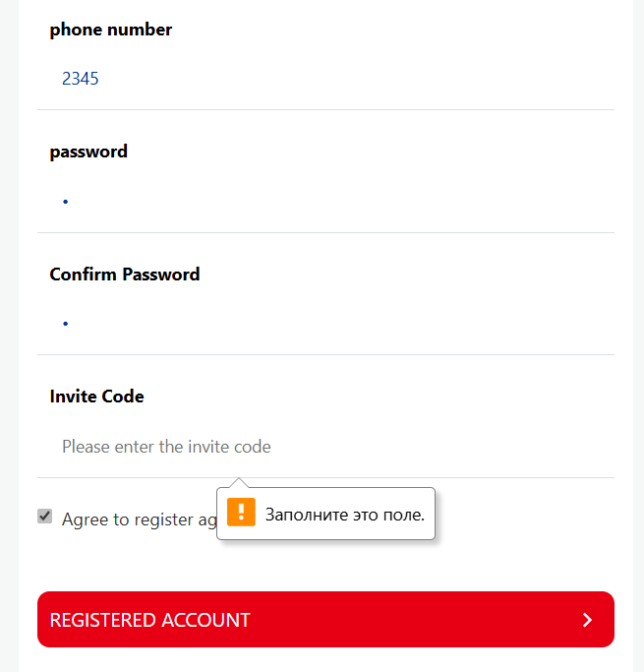Click the "Invite Code" label

point(96,397)
